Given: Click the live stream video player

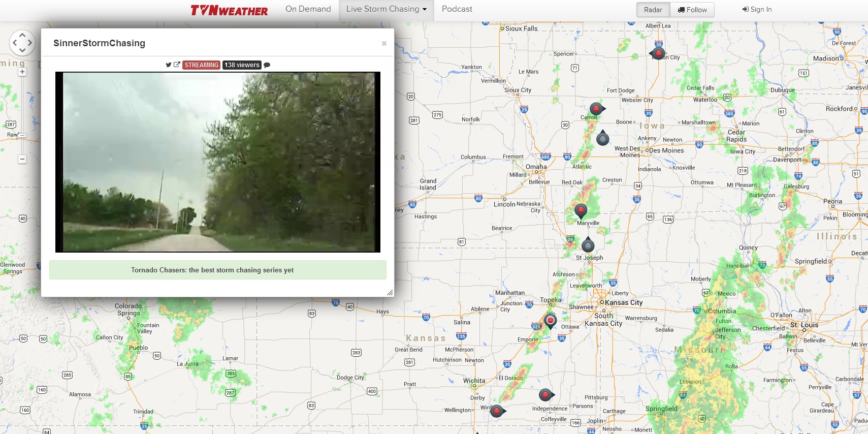Looking at the screenshot, I should (218, 162).
